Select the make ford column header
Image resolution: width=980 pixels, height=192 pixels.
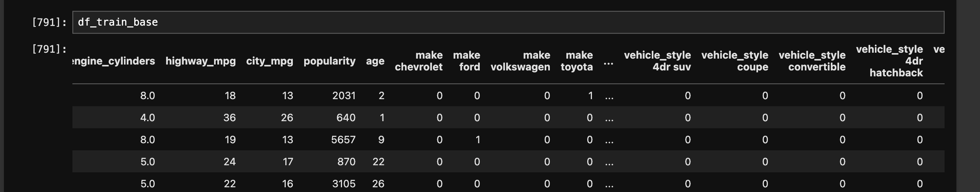pos(467,61)
